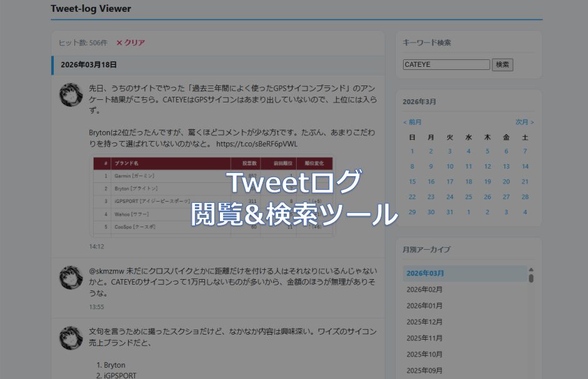This screenshot has width=588, height=379.
Task: Click the avatar of the first tweet
Action: (71, 94)
